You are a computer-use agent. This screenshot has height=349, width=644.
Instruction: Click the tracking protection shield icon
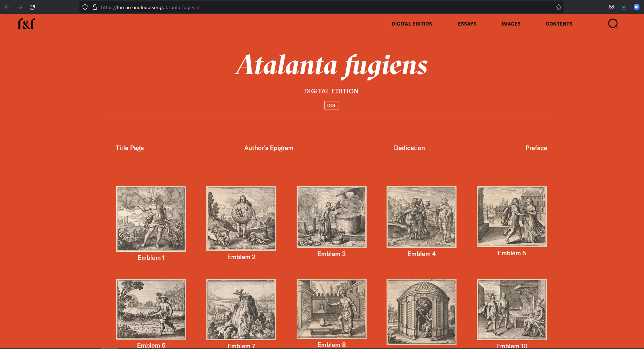point(85,7)
